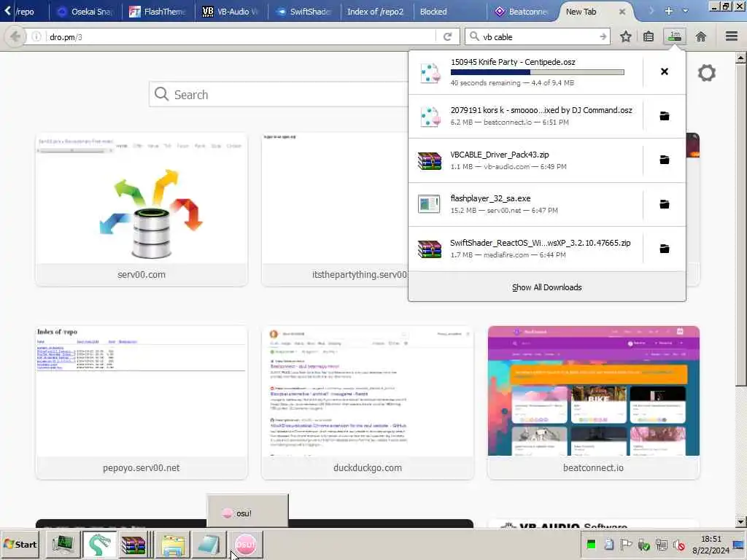The height and width of the screenshot is (560, 747).
Task: Go to the home page icon
Action: point(701,36)
